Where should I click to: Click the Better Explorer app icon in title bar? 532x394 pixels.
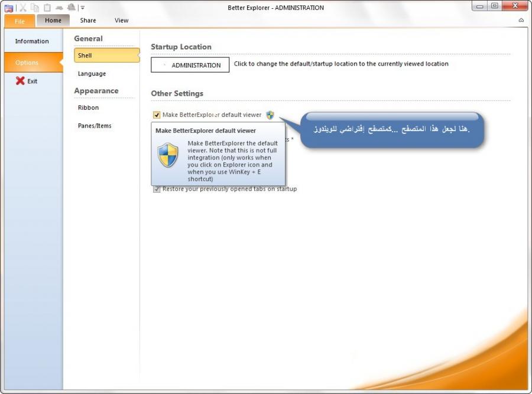[9, 8]
